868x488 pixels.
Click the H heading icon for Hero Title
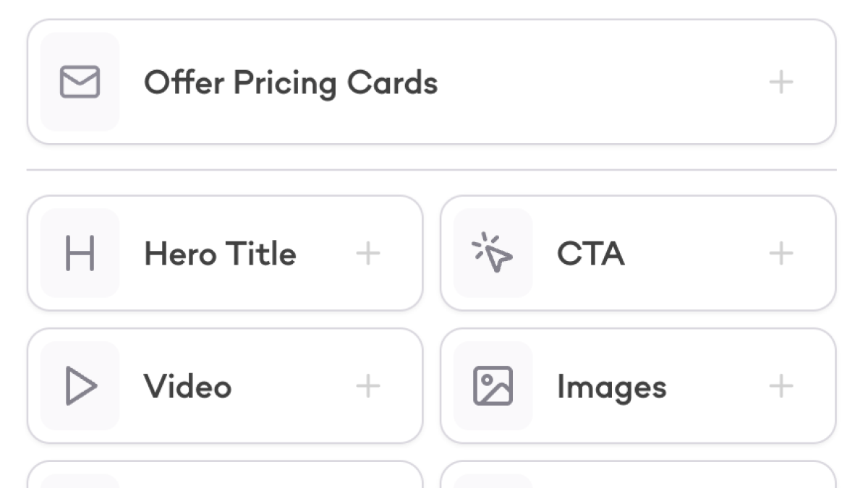pos(80,254)
